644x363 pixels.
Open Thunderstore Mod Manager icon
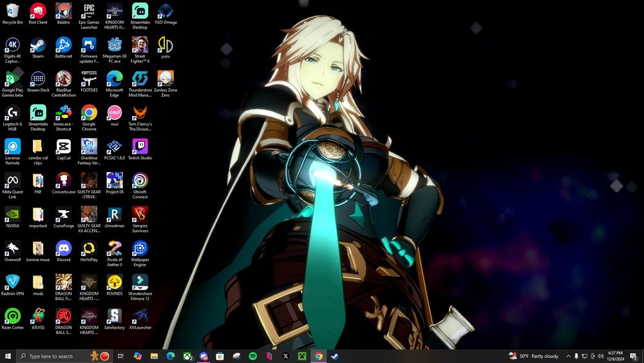[140, 84]
